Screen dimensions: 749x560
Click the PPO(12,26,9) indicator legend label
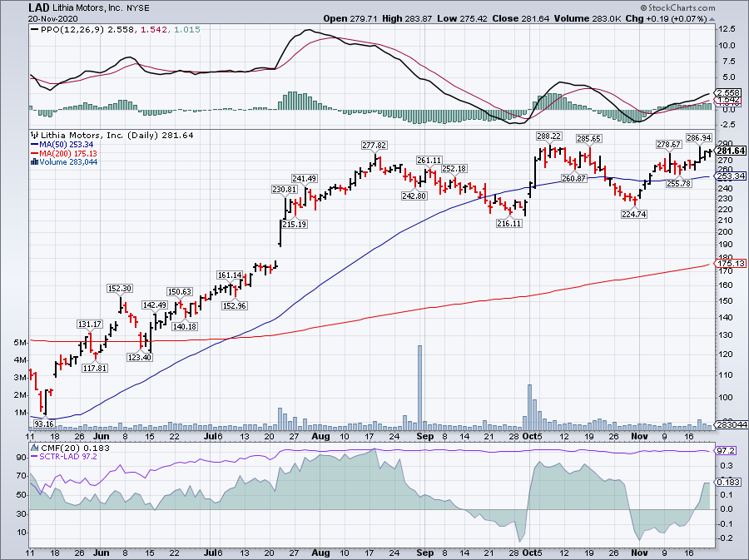[72, 30]
